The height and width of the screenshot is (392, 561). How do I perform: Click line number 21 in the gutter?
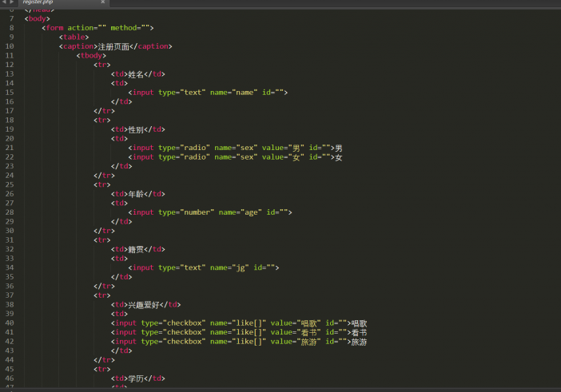click(10, 148)
